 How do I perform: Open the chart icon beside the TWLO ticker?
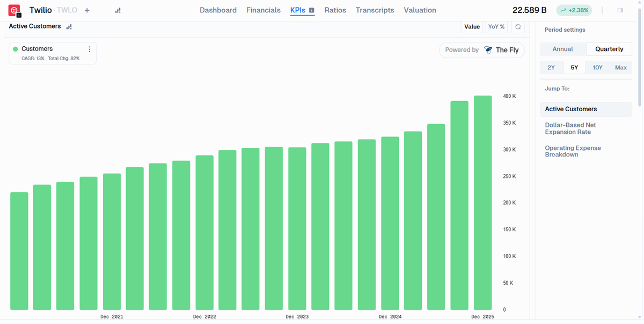coord(118,10)
